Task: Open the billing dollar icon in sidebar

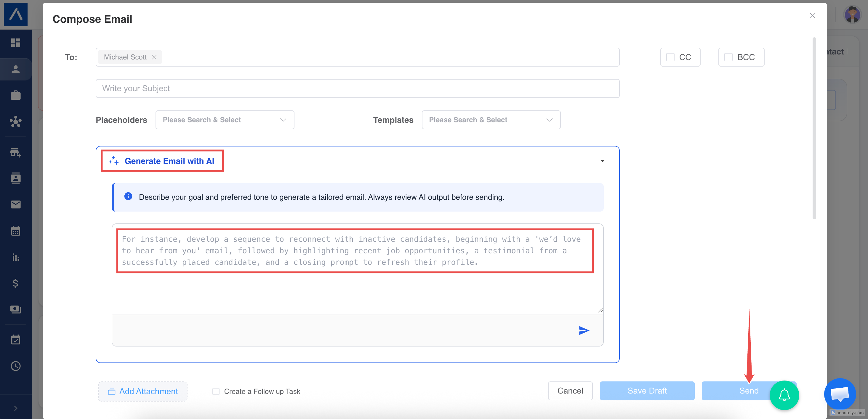Action: point(15,283)
